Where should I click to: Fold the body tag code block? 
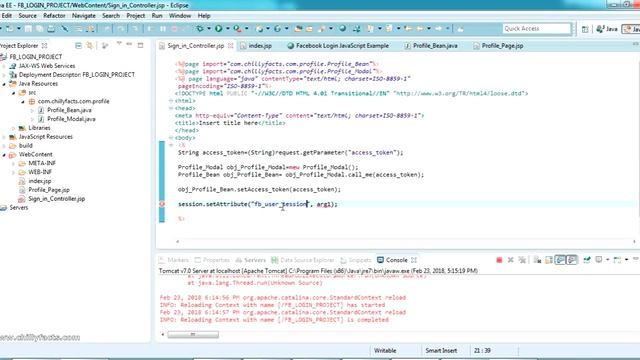171,138
